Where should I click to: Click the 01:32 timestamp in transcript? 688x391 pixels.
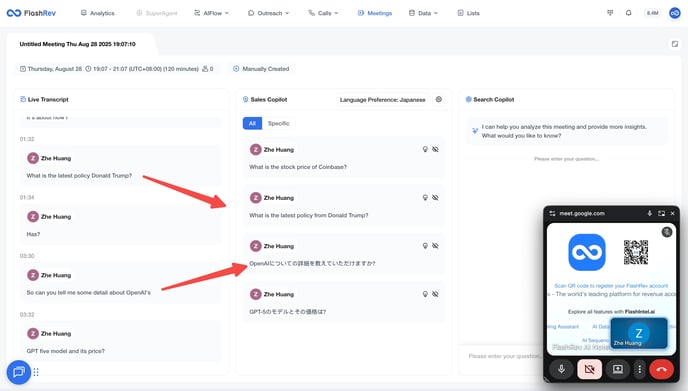click(x=27, y=139)
